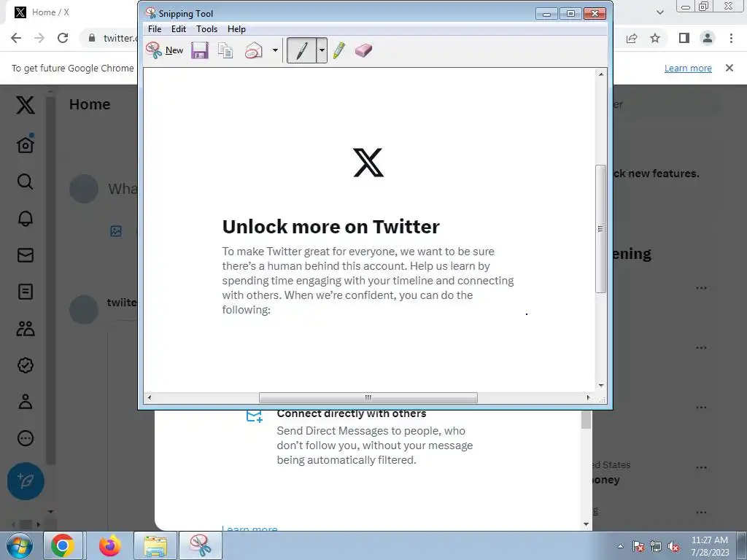This screenshot has height=560, width=747.
Task: Click the X logo in Twitter sidebar
Action: 26,105
